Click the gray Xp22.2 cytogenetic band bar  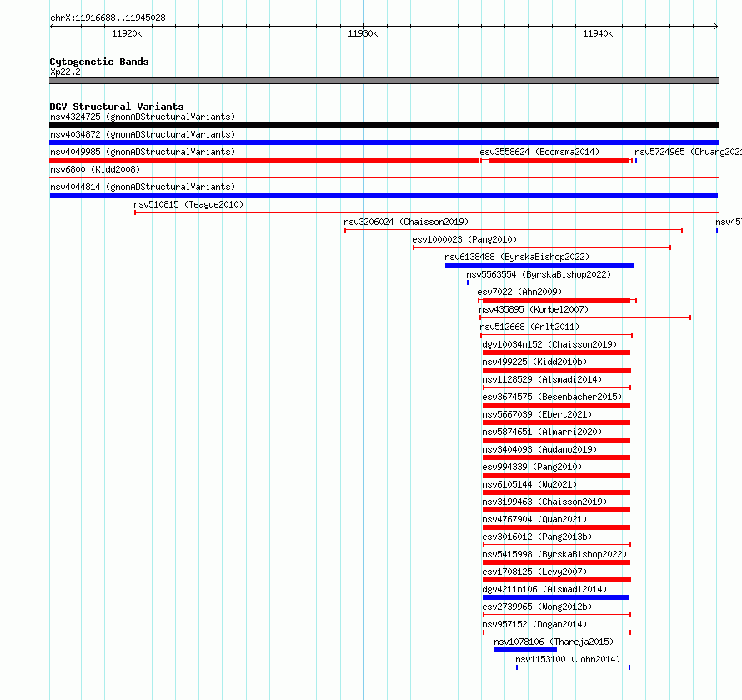coord(384,81)
